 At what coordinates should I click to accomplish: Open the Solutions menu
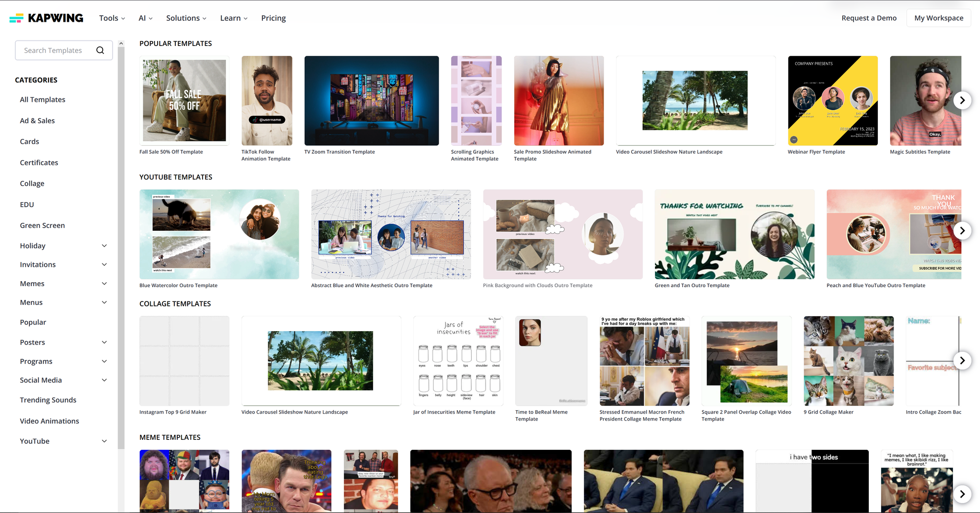[x=186, y=18]
